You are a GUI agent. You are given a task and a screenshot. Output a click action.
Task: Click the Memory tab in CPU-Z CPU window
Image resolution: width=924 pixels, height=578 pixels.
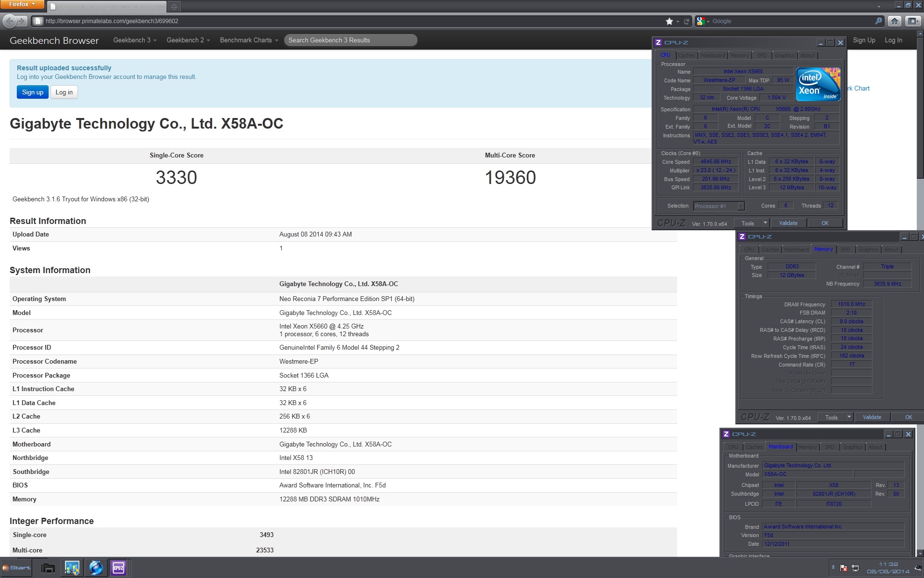[x=739, y=55]
